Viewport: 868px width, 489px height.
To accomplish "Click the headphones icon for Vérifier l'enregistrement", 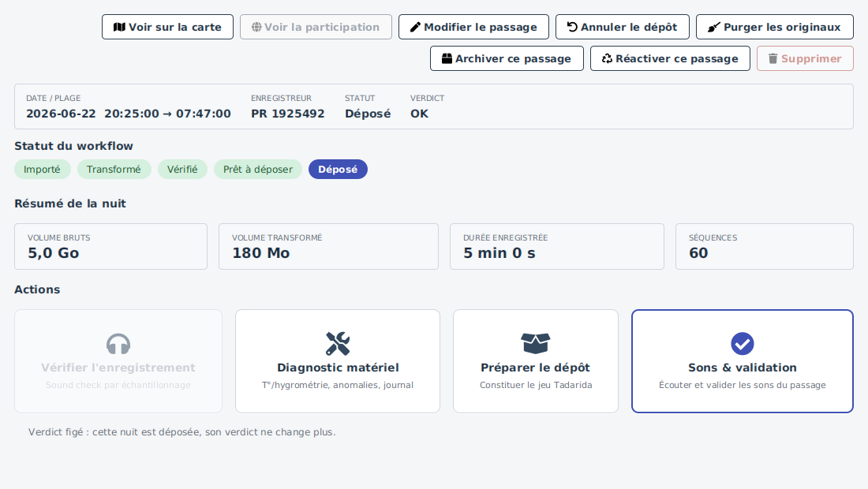I will (118, 344).
